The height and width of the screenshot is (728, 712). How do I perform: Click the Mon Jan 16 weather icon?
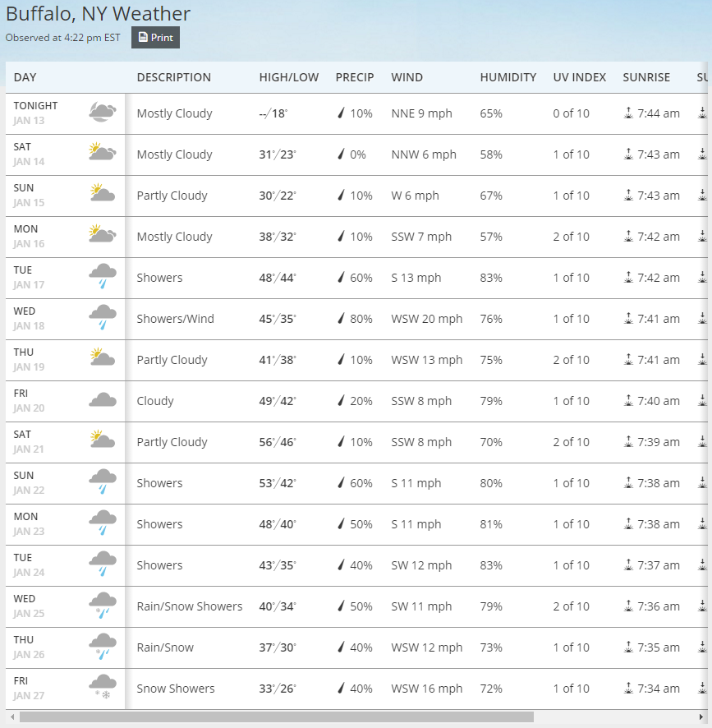pyautogui.click(x=103, y=234)
